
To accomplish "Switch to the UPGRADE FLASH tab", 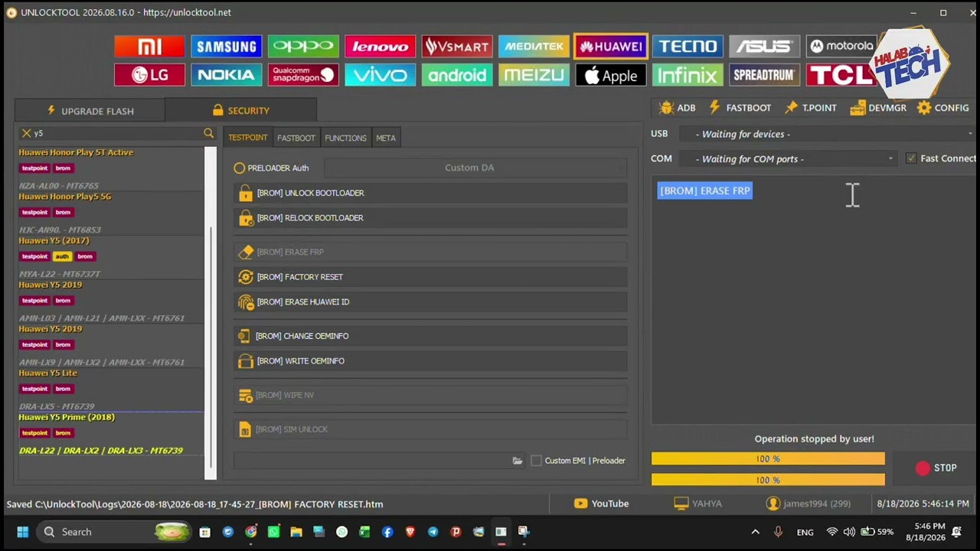I will coord(90,111).
